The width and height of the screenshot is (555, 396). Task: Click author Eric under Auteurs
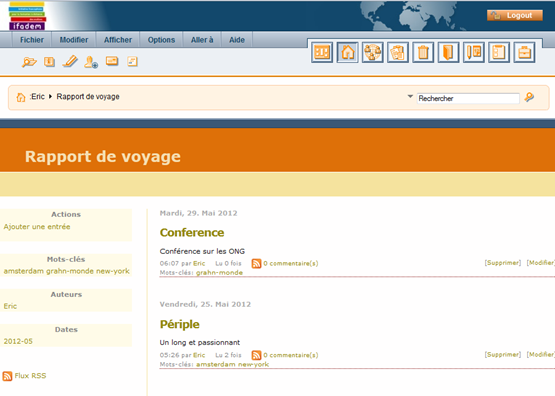10,306
